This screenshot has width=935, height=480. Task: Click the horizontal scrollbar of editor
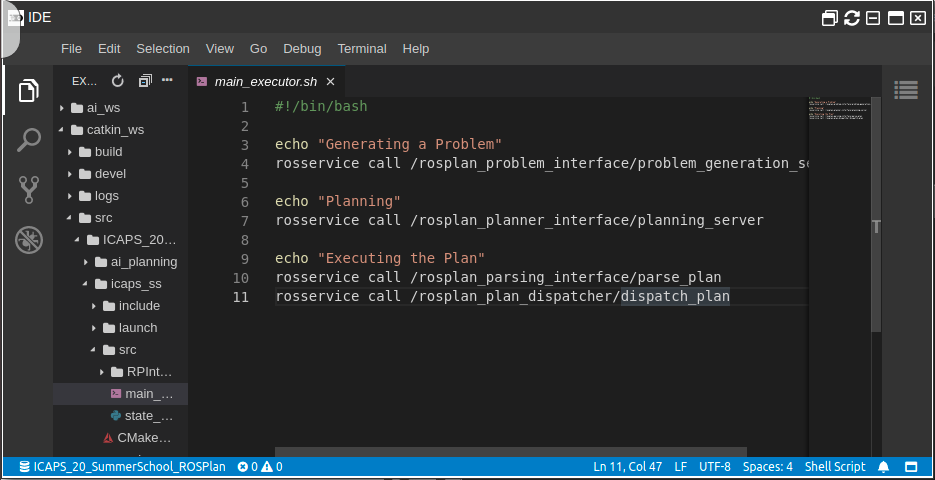[511, 452]
